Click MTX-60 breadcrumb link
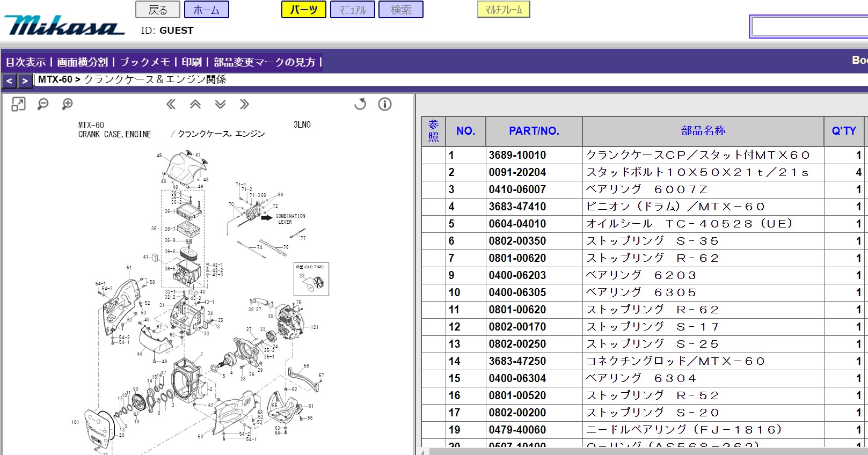The height and width of the screenshot is (455, 868). [x=55, y=79]
